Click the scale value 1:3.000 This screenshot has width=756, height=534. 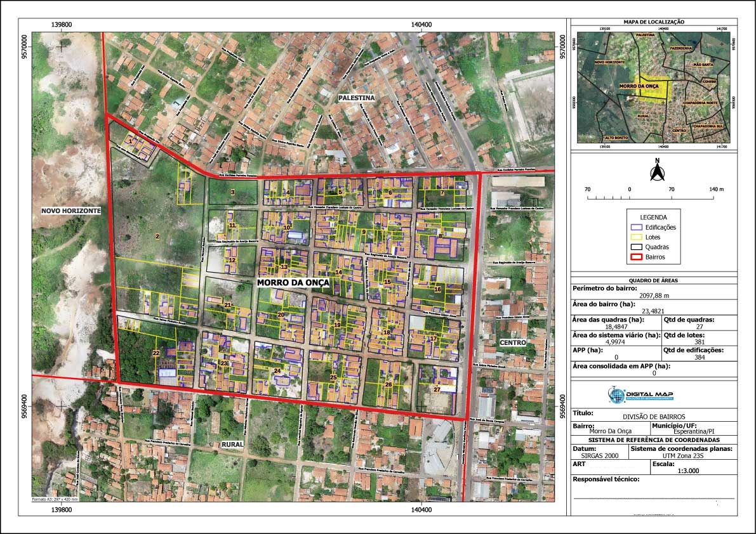[x=688, y=471]
